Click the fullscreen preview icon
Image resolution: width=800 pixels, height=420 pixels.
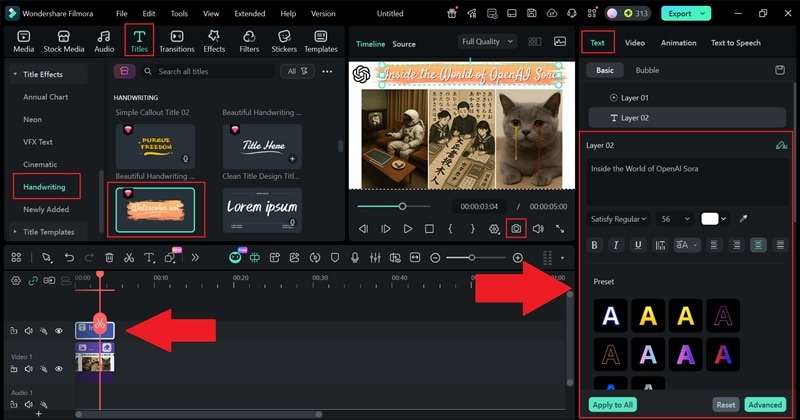click(560, 229)
